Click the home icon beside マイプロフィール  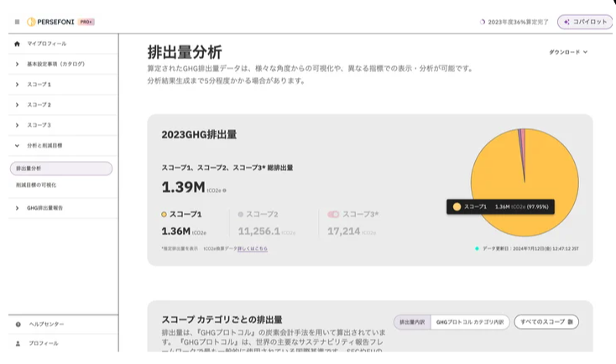point(17,44)
